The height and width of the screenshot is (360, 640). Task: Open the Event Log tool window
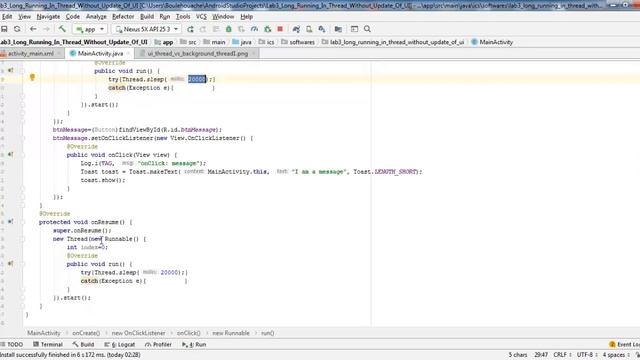click(624, 344)
